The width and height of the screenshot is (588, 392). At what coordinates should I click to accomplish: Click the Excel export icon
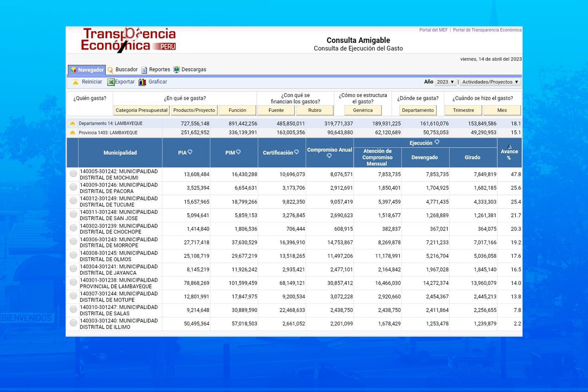point(111,82)
